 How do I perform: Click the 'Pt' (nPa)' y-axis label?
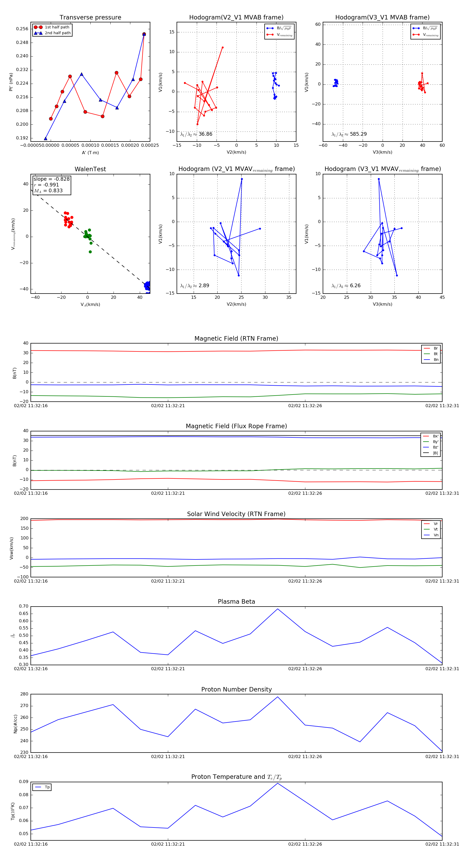[x=11, y=82]
